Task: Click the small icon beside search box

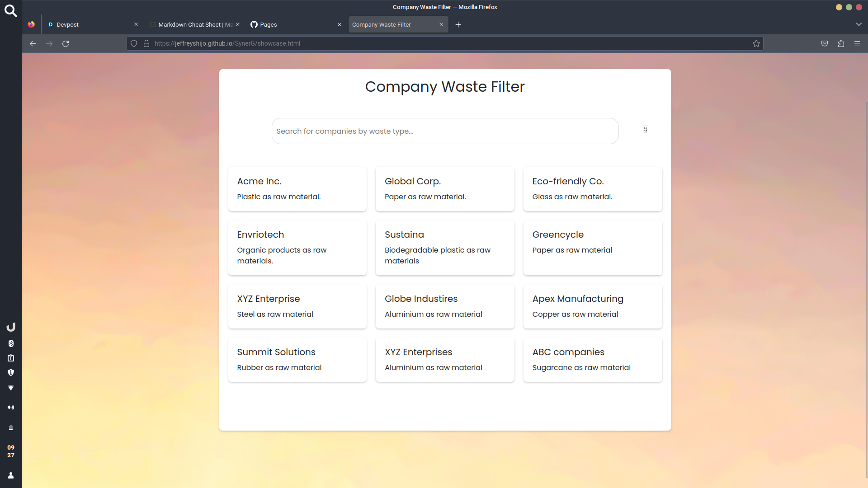Action: pos(645,130)
